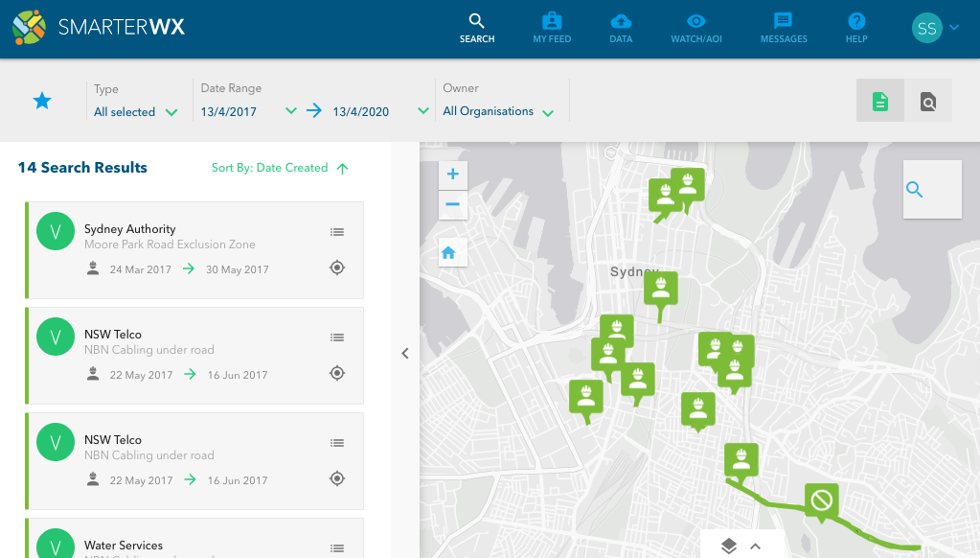
Task: Switch to the document search view icon
Action: [x=928, y=101]
